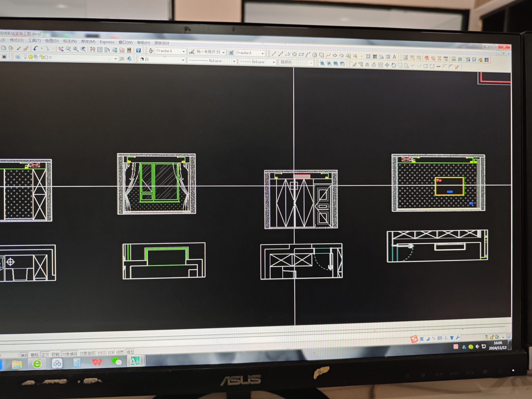Expand the Standard text style dropdown
Image resolution: width=532 pixels, height=399 pixels.
coord(183,52)
